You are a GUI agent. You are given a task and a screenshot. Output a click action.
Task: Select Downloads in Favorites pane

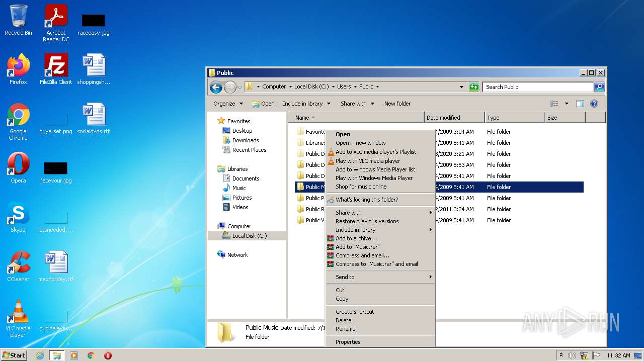click(x=246, y=140)
